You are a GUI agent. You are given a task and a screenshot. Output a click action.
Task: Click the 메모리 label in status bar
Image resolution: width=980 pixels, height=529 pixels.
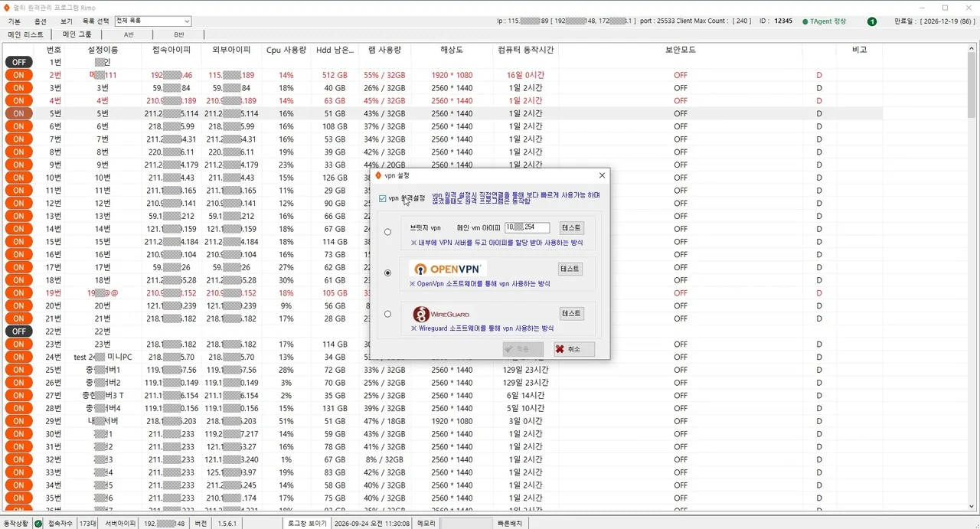click(426, 523)
